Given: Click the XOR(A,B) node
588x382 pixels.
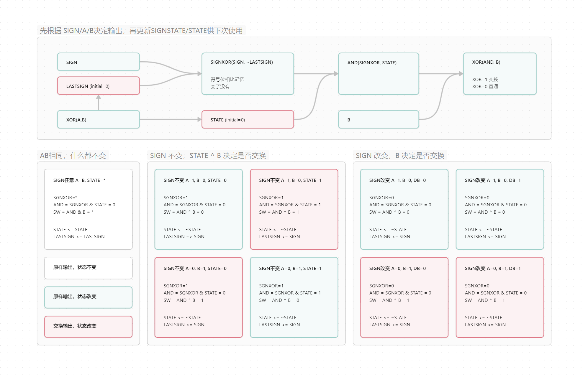Looking at the screenshot, I should [x=98, y=119].
